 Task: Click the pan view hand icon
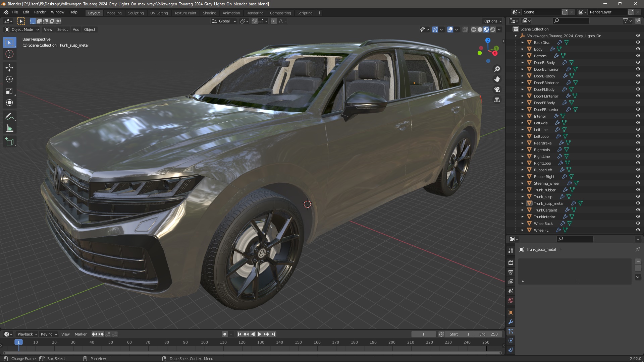[497, 79]
